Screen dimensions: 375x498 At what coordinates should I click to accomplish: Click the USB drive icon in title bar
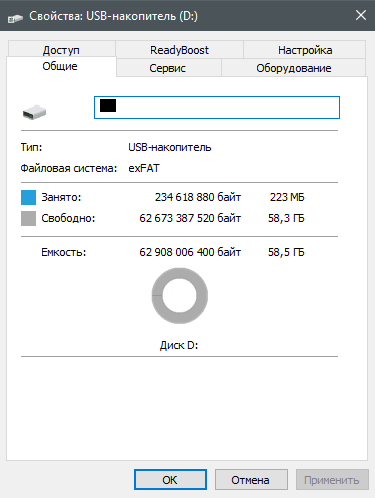[15, 17]
